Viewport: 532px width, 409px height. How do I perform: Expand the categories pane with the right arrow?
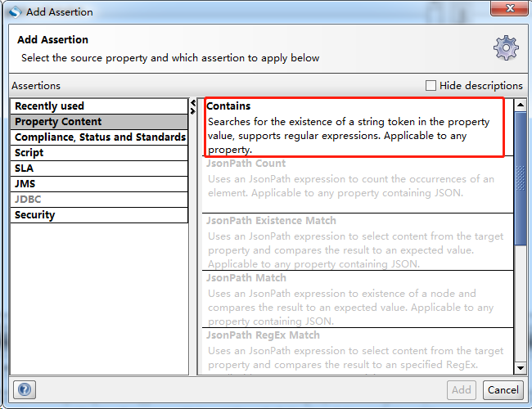(193, 110)
